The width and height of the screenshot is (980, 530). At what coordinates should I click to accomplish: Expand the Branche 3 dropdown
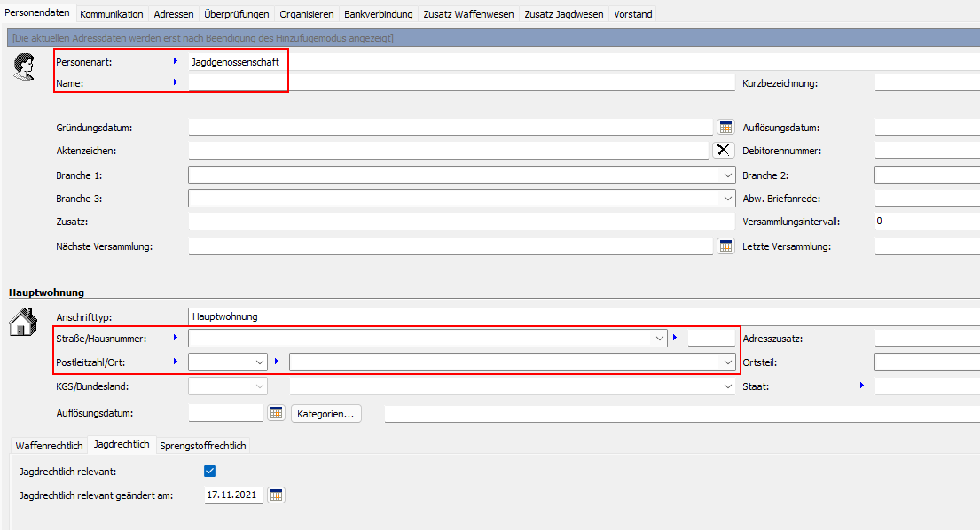tap(728, 199)
